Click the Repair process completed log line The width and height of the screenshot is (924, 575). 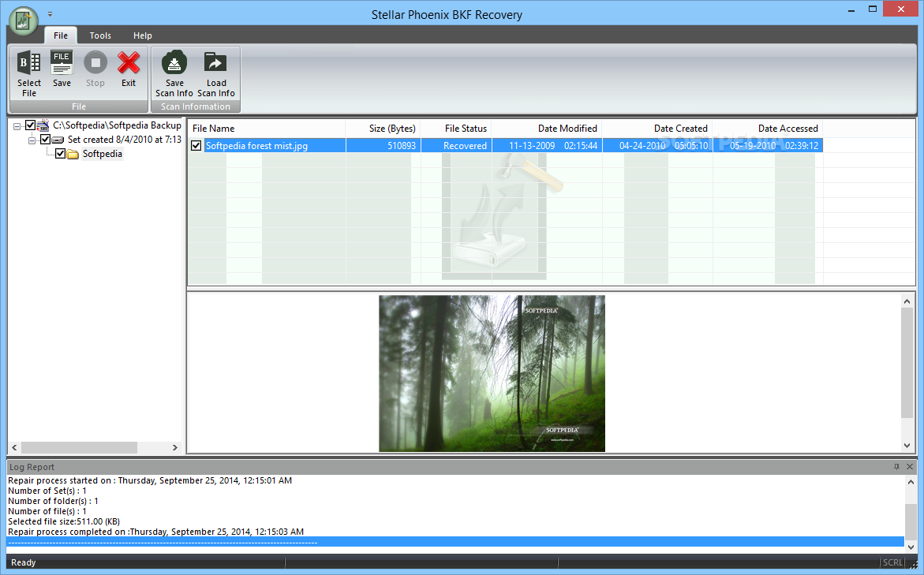click(155, 532)
